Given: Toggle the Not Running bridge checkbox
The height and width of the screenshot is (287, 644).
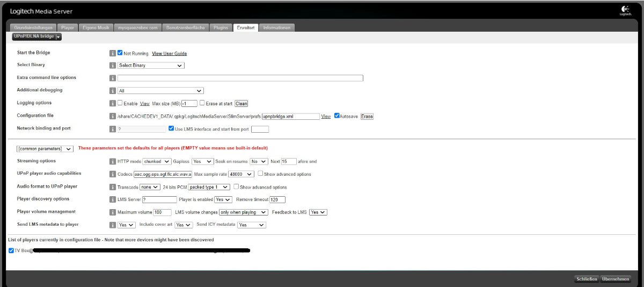Looking at the screenshot, I should [120, 53].
